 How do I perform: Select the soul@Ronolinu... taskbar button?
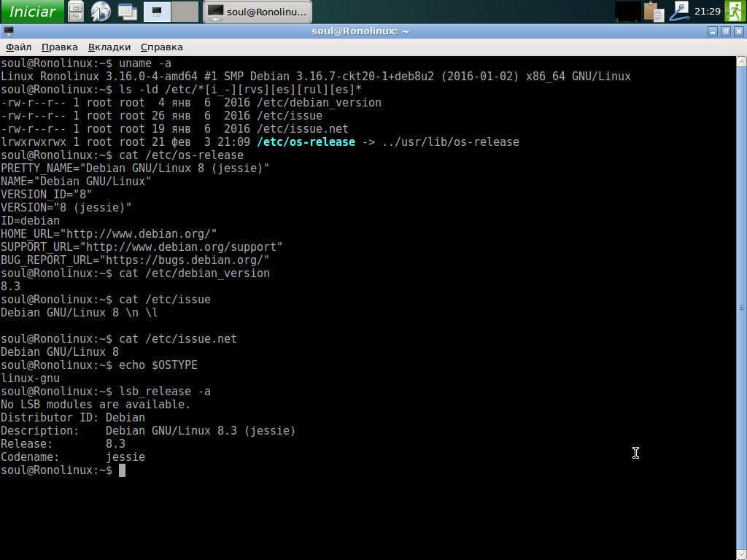[258, 12]
